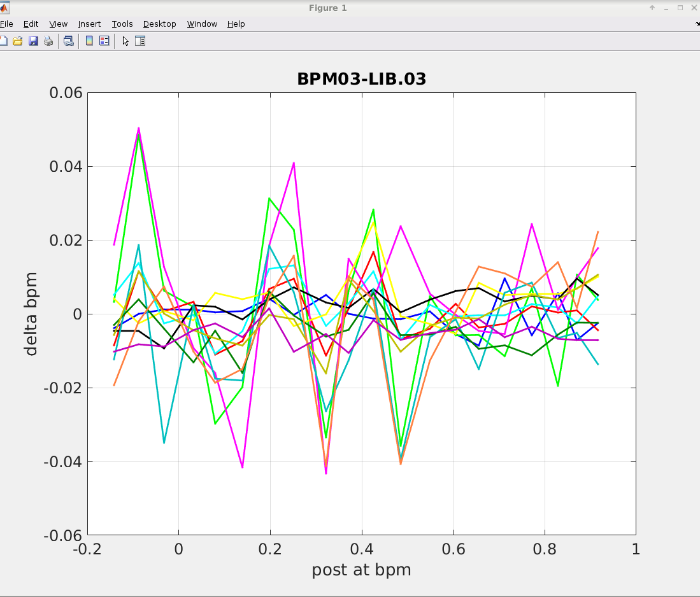The width and height of the screenshot is (700, 597).
Task: Select the x-axis label 'post at bpm'
Action: (x=361, y=570)
